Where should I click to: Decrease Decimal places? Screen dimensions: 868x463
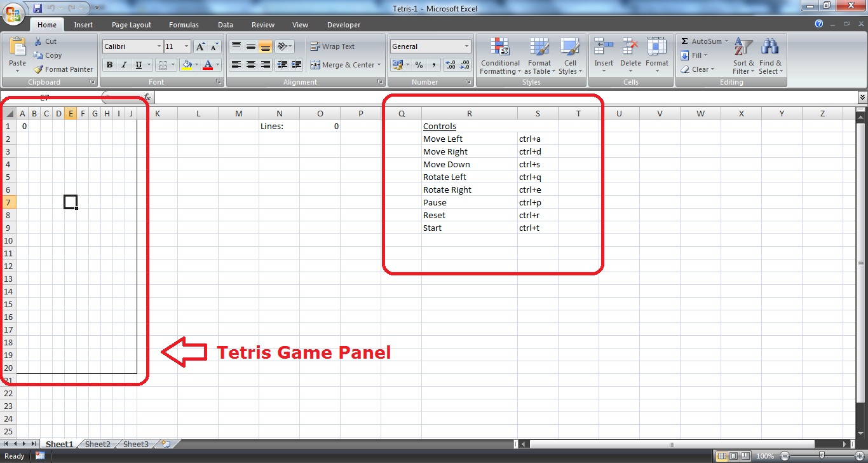pos(465,65)
